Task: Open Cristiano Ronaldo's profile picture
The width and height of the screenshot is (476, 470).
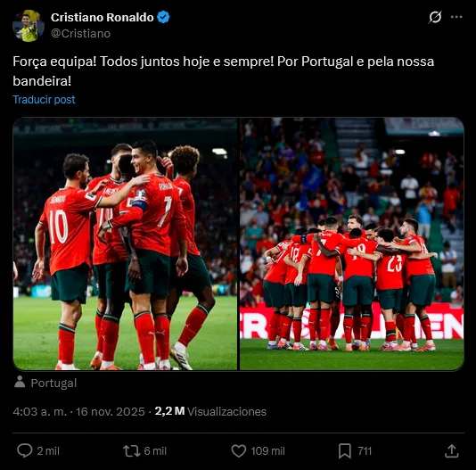Action: [29, 26]
